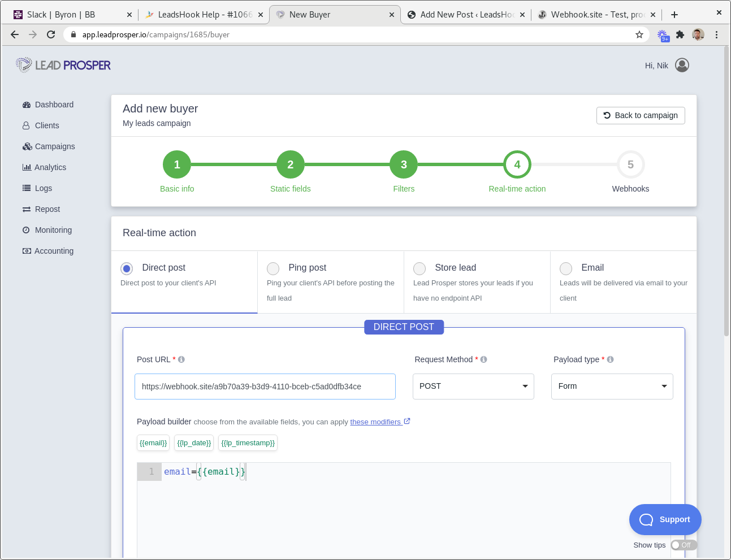This screenshot has width=731, height=560.
Task: Bookmark this page with the star icon
Action: coord(639,34)
